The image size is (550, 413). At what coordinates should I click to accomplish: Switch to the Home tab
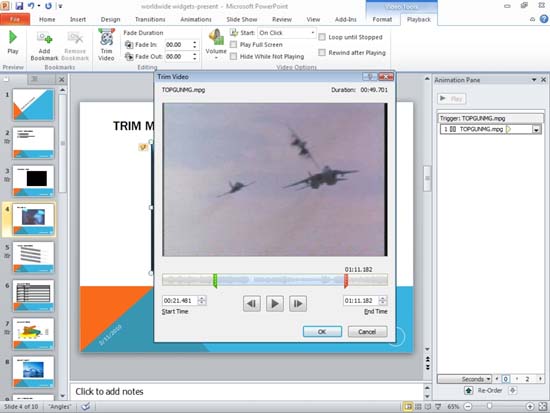pos(47,19)
